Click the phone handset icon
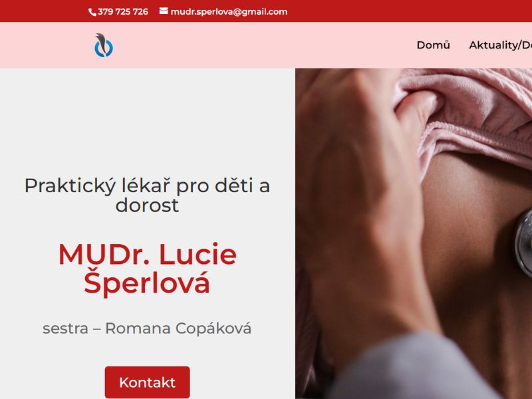Image resolution: width=532 pixels, height=399 pixels. [x=92, y=12]
